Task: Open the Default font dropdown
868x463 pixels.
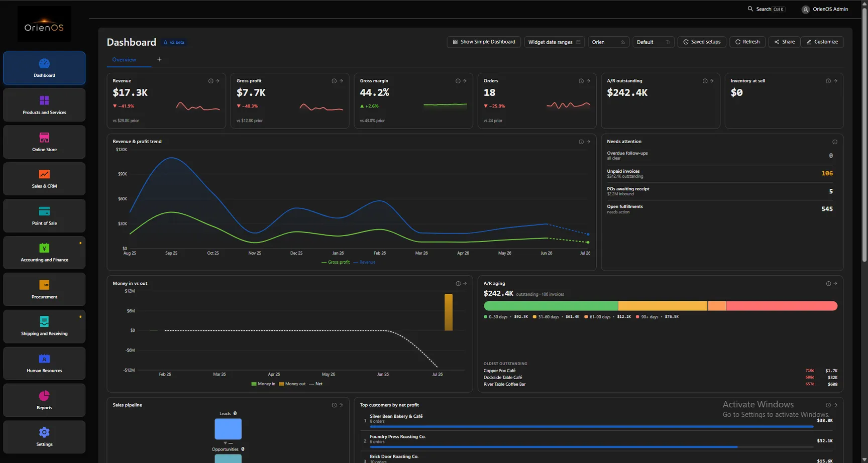Action: 653,42
